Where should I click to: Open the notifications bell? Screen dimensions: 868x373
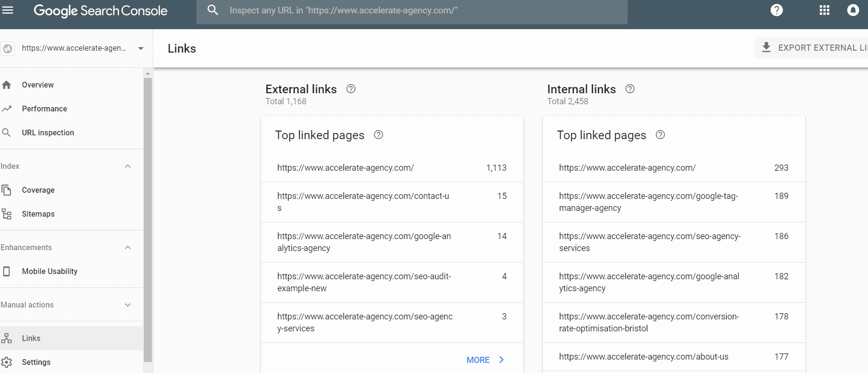tap(853, 10)
